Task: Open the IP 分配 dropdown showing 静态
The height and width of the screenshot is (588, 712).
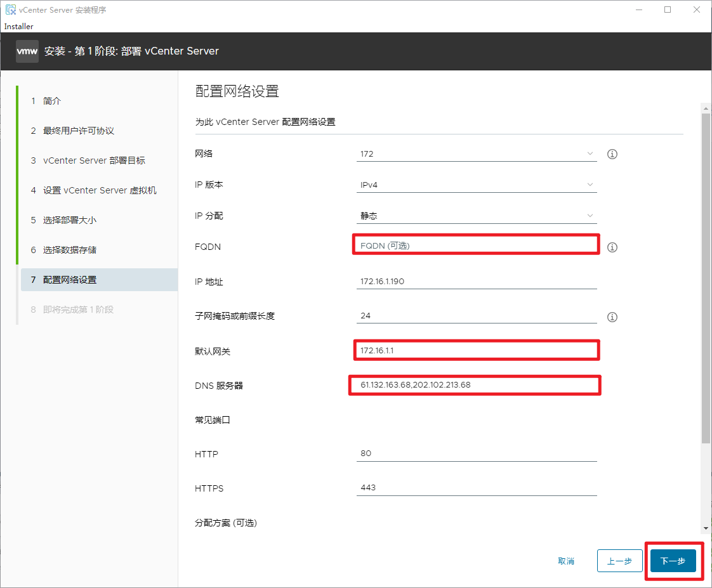Action: pos(476,216)
